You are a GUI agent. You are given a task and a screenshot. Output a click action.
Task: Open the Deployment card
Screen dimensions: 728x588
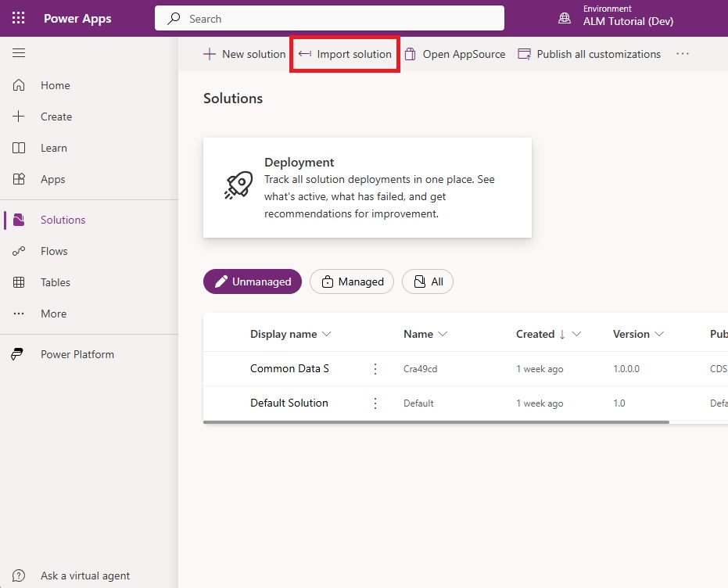pos(368,188)
